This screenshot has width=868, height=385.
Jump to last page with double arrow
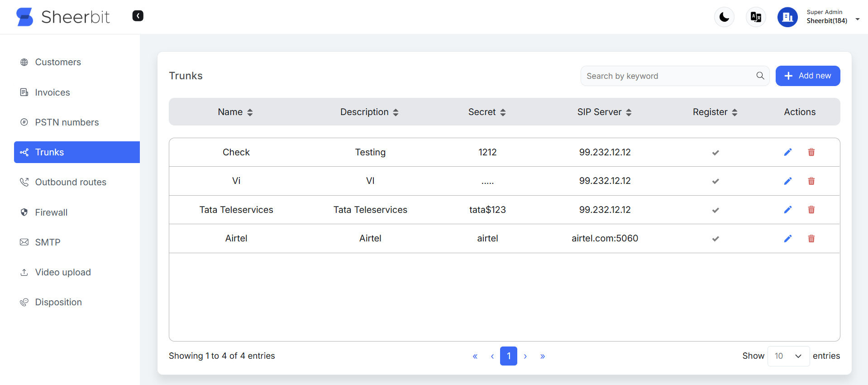(542, 356)
